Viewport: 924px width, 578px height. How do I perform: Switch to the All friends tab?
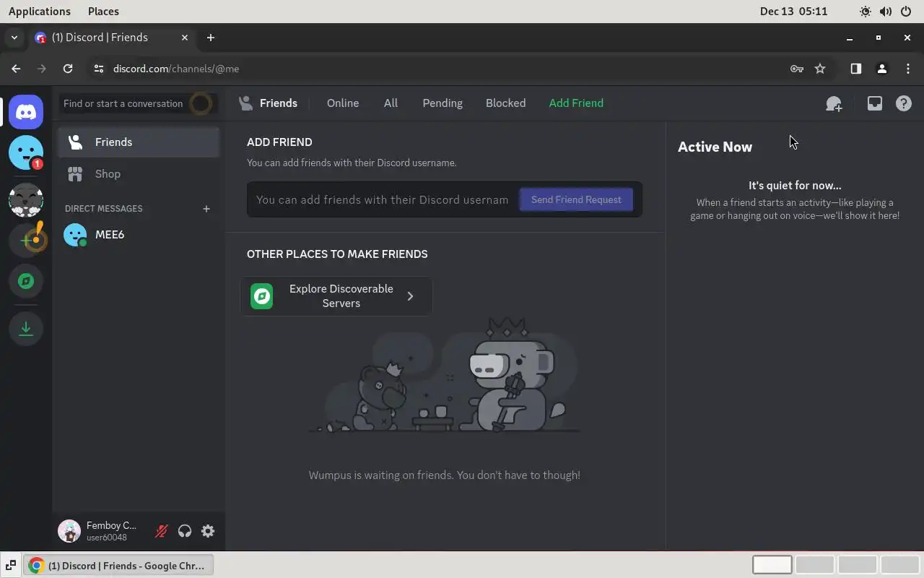(x=391, y=103)
